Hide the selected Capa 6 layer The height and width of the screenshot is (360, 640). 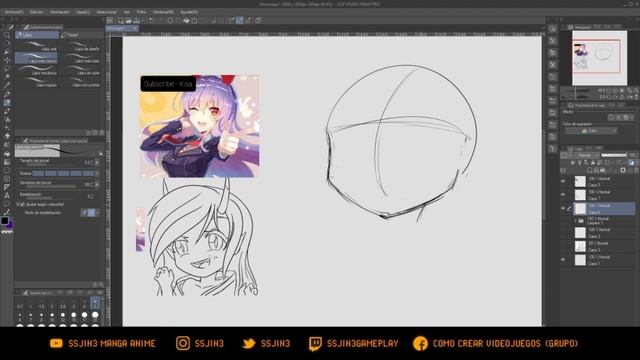(x=563, y=209)
